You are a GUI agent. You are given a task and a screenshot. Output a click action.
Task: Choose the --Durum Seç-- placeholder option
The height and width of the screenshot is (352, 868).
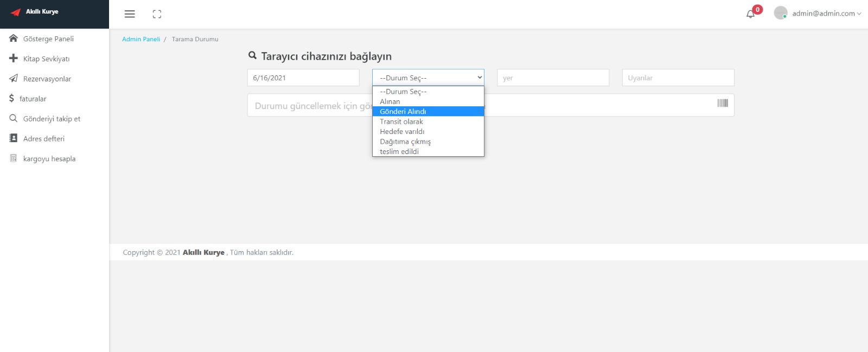428,92
